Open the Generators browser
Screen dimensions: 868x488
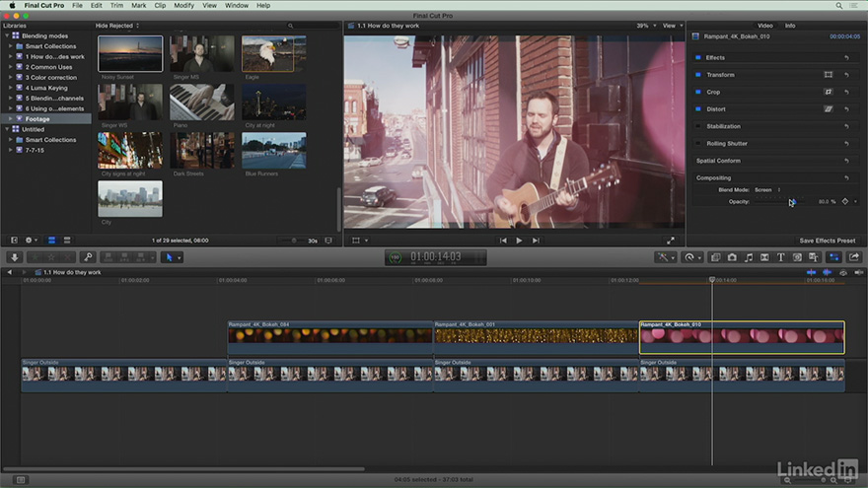click(x=797, y=257)
